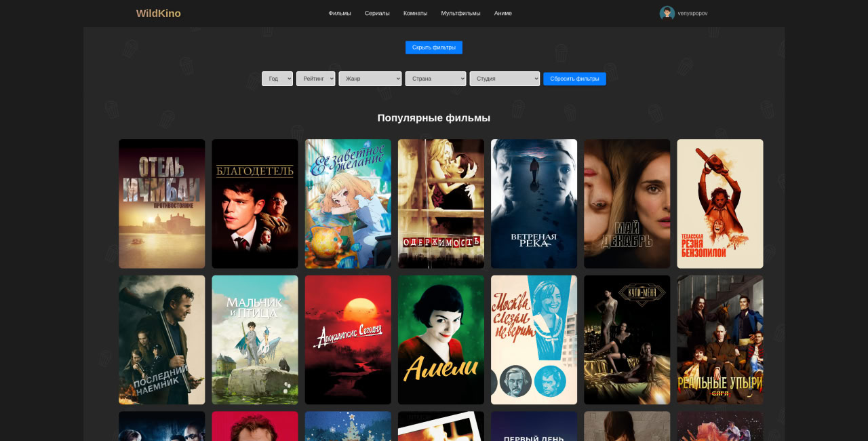This screenshot has width=868, height=441.
Task: Open Техасская резня бензопилой poster
Action: coord(720,204)
